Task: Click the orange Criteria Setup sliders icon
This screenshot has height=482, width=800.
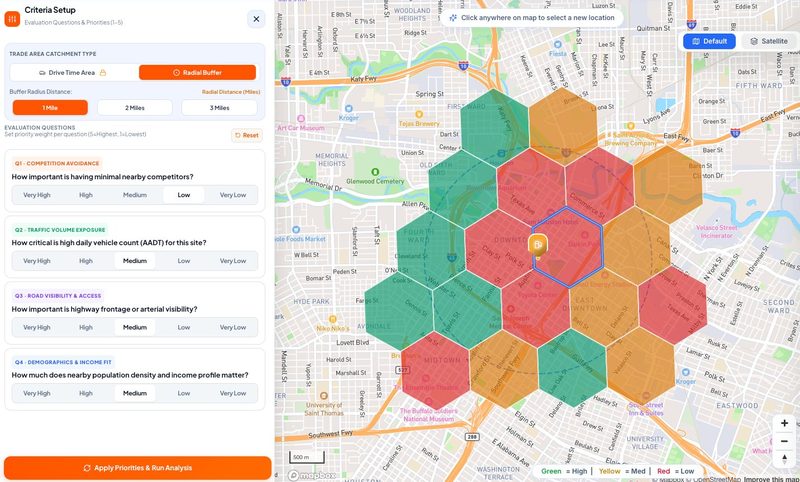Action: coord(12,19)
